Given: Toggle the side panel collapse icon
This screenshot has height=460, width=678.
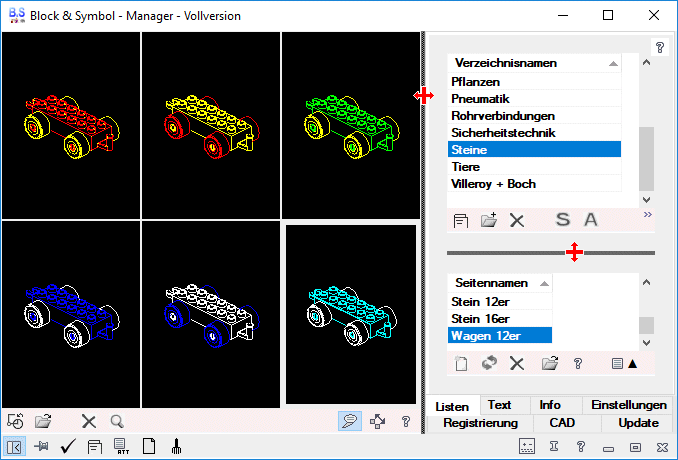Looking at the screenshot, I should click(x=14, y=447).
